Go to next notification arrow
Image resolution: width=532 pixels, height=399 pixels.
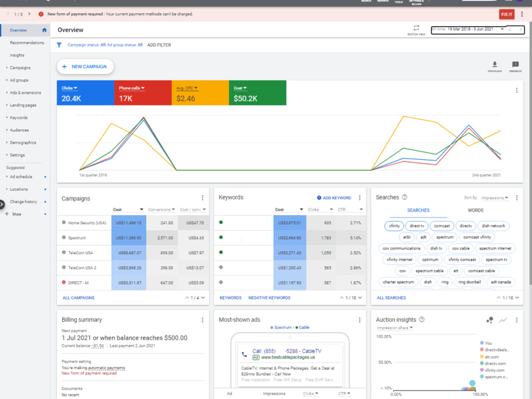pos(29,14)
